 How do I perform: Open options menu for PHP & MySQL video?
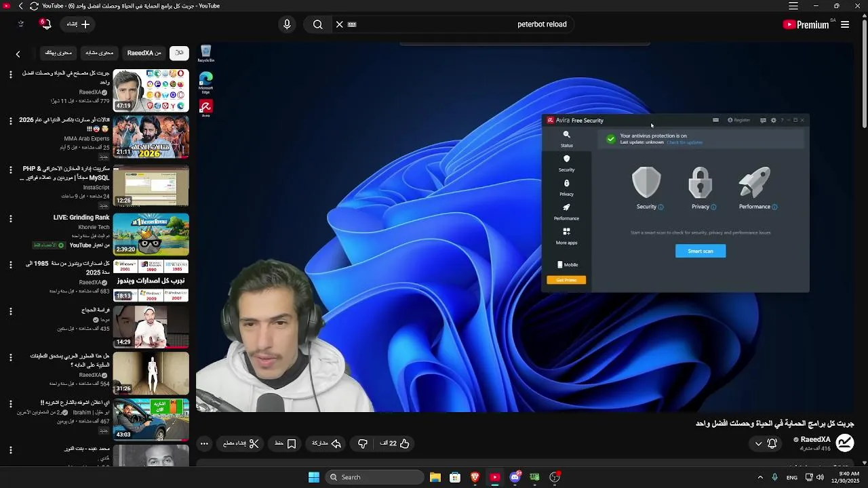point(10,170)
